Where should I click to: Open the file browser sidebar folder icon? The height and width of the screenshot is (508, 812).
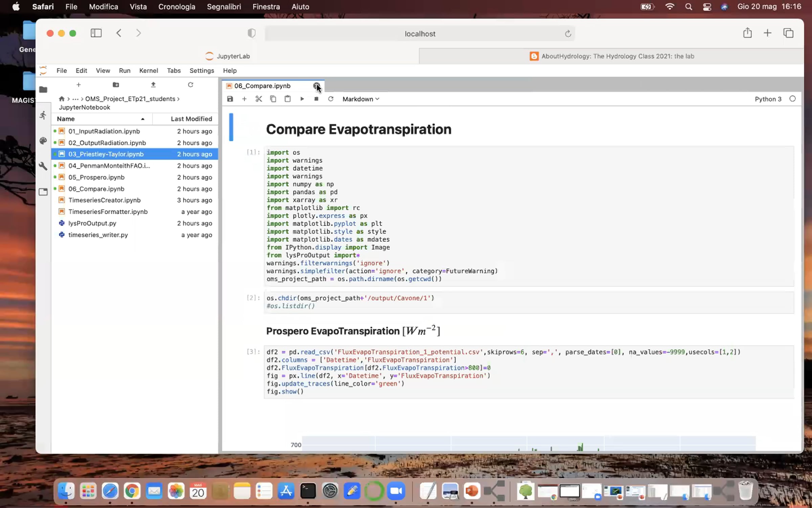[x=43, y=90]
